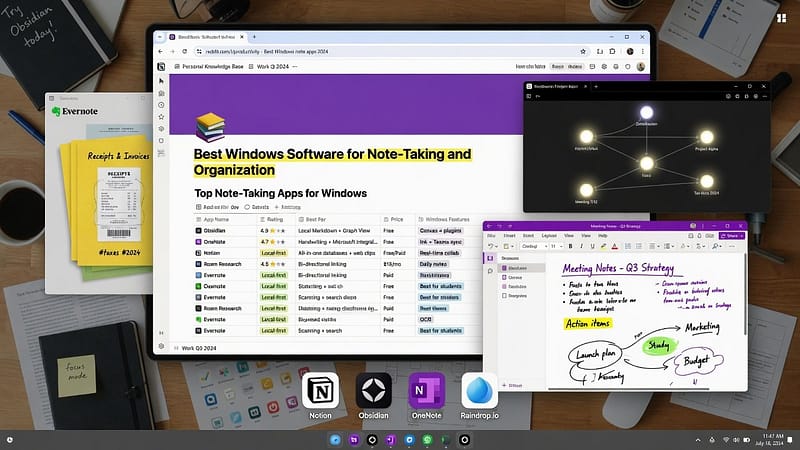Click the Receipts & Invoices note in Evernote
This screenshot has height=450, width=800.
[x=111, y=201]
